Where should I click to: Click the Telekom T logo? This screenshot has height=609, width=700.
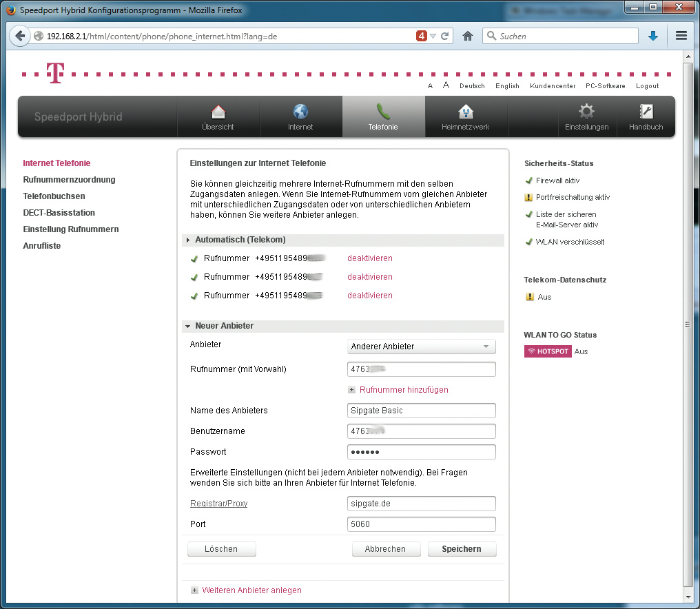tap(55, 73)
